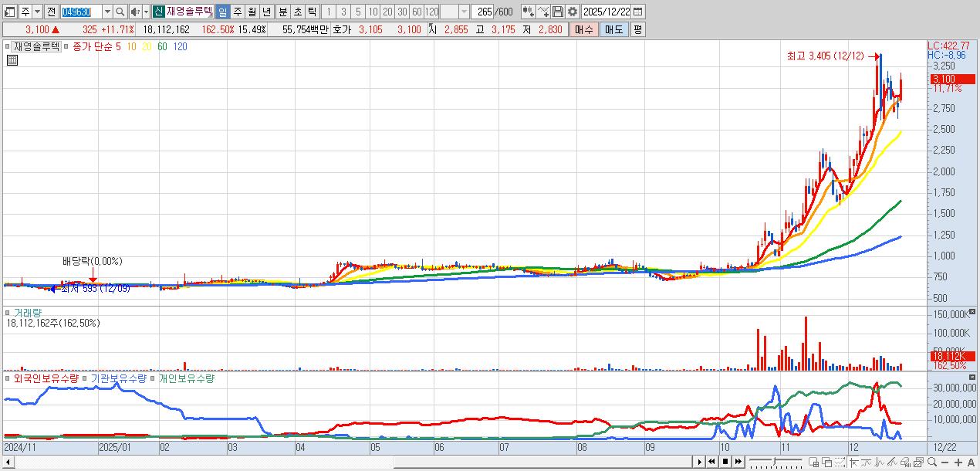Select monthly 월 chart period
Screen dimensions: 980x471
click(x=252, y=12)
